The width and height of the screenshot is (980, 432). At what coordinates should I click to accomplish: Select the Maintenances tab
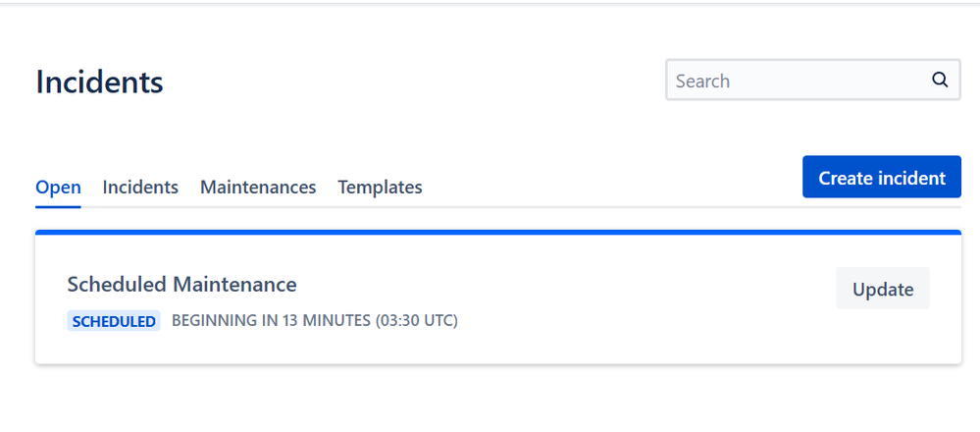258,187
